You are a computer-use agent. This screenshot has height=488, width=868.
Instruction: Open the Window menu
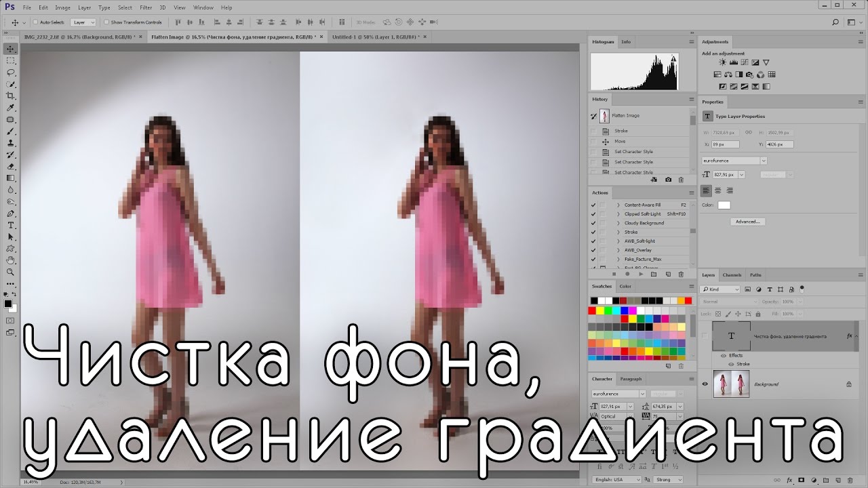[x=203, y=7]
